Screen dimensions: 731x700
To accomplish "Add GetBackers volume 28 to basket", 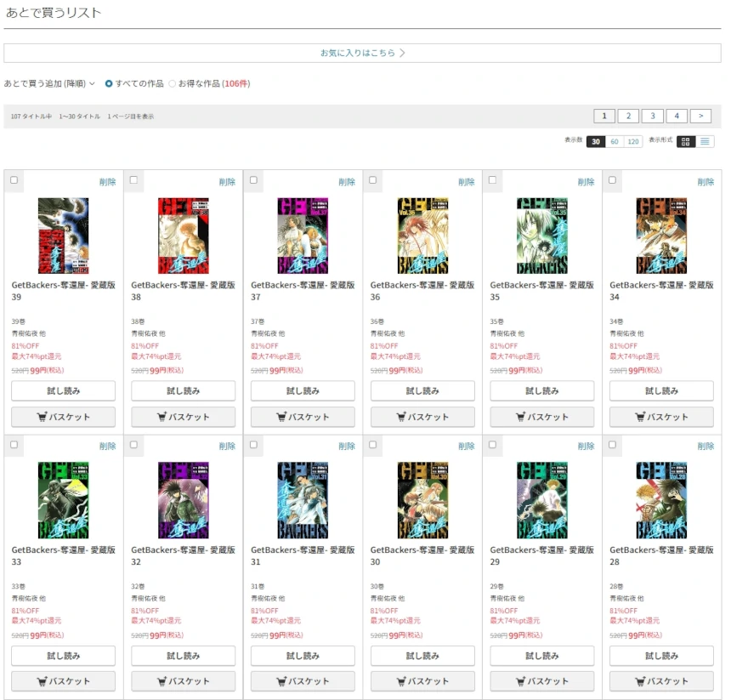I will (x=661, y=681).
